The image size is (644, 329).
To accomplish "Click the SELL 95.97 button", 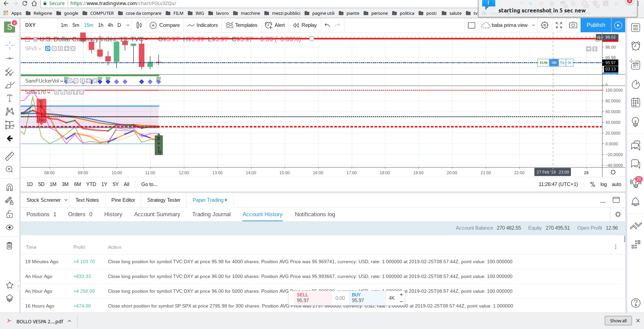I will coord(313,298).
